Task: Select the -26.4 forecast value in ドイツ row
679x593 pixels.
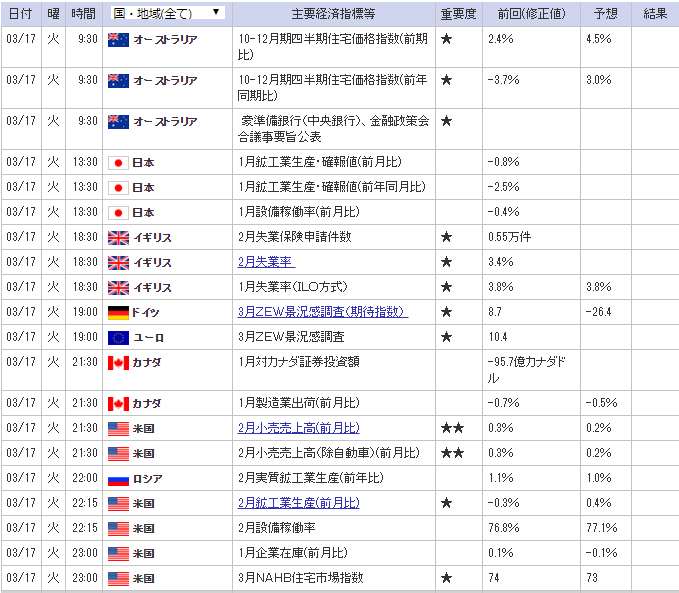Action: pos(598,312)
